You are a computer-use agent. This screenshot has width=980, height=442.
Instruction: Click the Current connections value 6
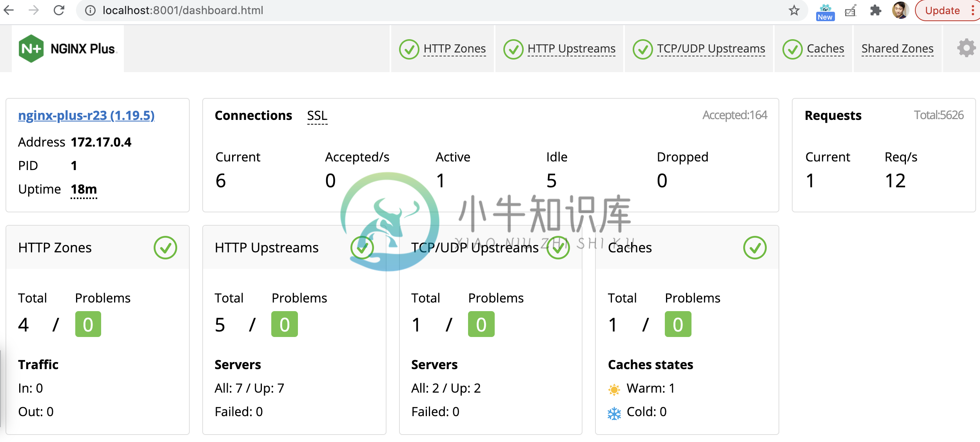[x=221, y=181]
